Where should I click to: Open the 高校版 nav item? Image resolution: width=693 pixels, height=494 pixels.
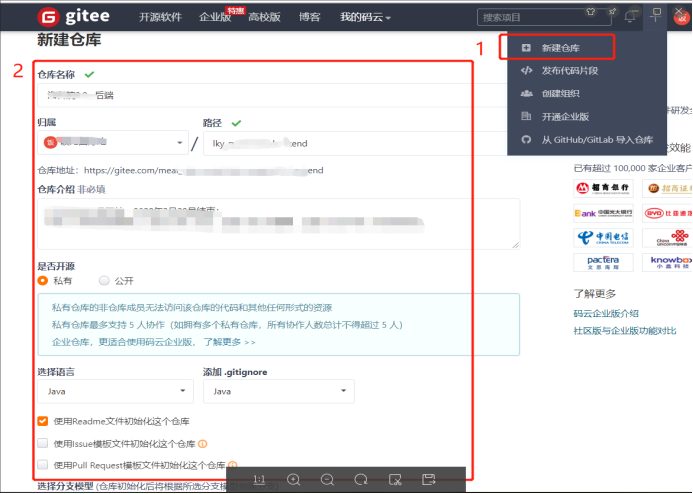(x=264, y=17)
